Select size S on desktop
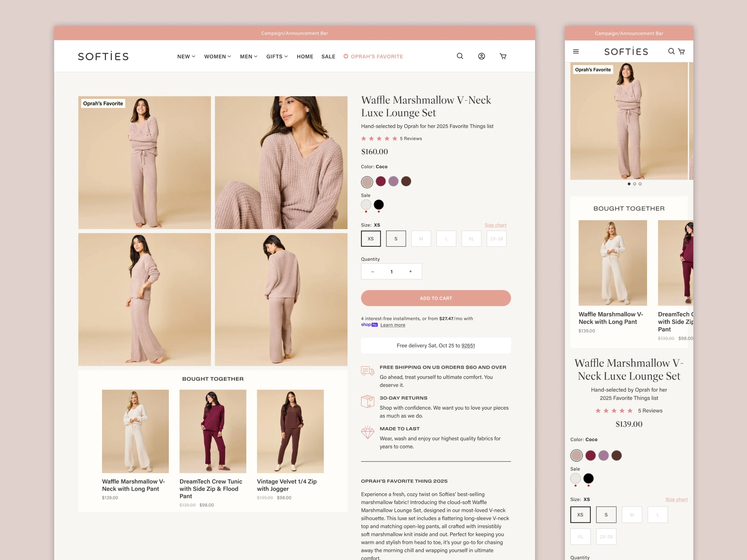The height and width of the screenshot is (560, 747). point(396,239)
